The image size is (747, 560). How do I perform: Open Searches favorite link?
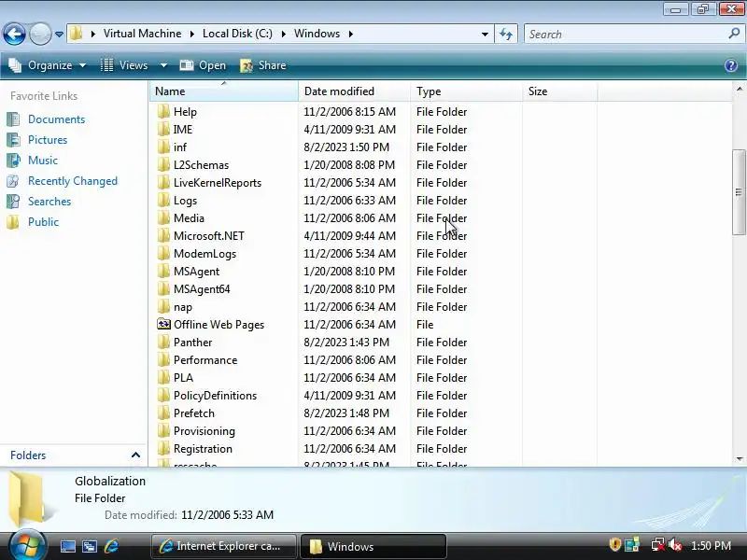[x=49, y=202]
